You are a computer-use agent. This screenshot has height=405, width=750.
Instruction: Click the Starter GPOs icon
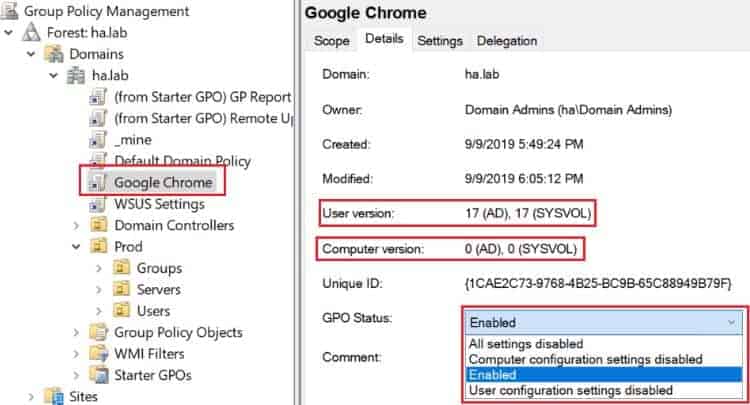click(x=99, y=375)
